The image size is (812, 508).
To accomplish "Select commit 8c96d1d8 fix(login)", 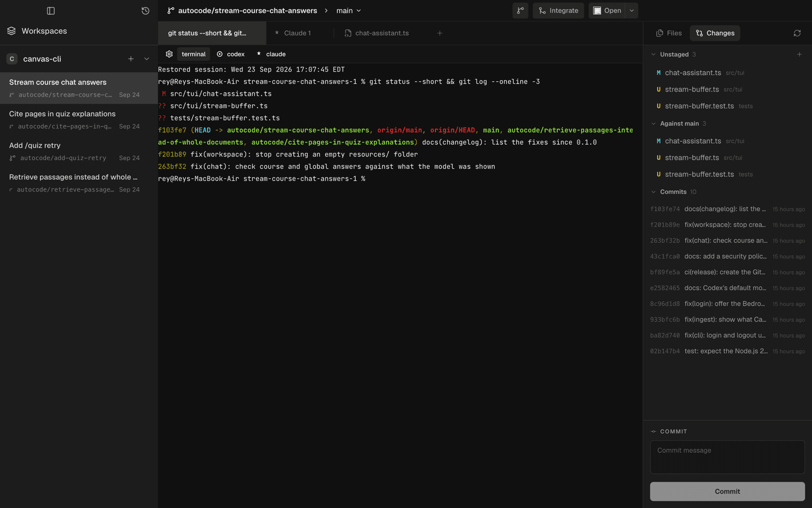I will 728,304.
